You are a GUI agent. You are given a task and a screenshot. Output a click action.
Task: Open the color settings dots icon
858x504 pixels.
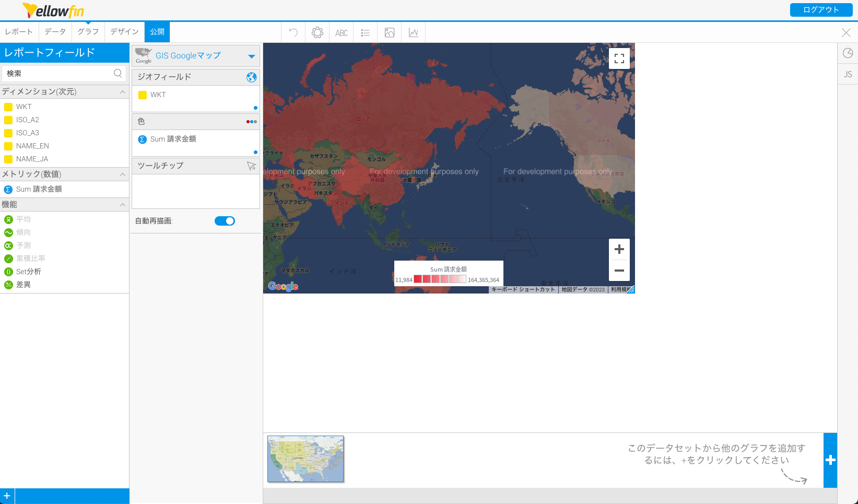pyautogui.click(x=252, y=122)
